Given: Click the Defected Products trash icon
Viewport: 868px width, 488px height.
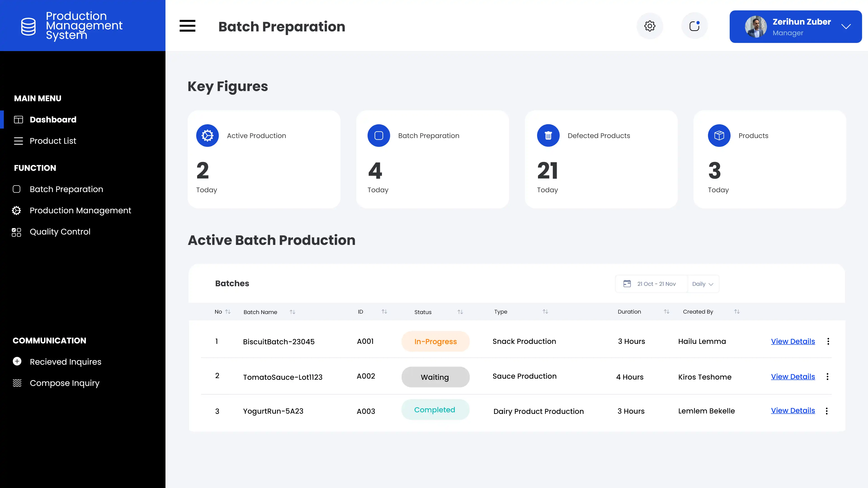Looking at the screenshot, I should (548, 135).
